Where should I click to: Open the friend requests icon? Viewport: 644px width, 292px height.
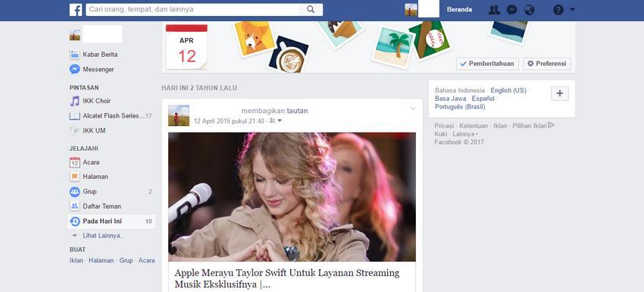tap(494, 10)
